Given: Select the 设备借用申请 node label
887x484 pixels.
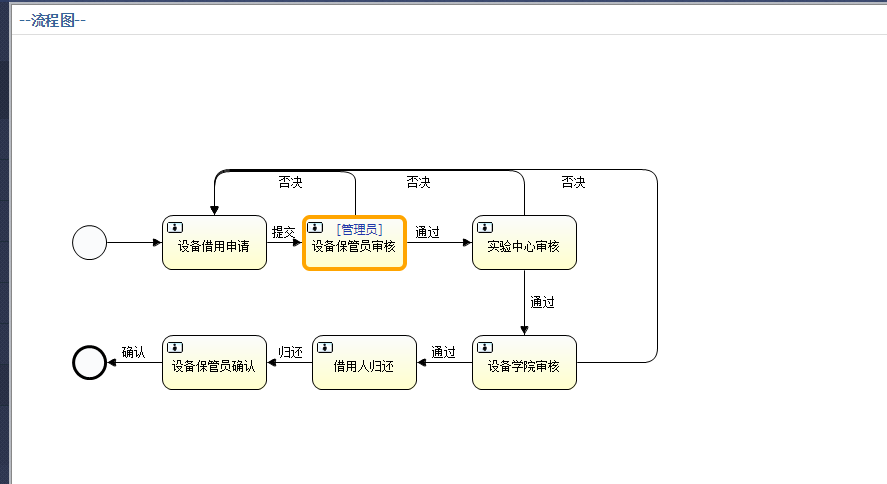Looking at the screenshot, I should click(x=214, y=247).
